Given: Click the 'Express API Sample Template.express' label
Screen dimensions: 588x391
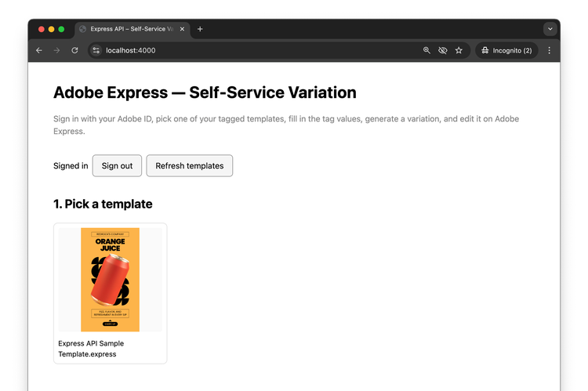Looking at the screenshot, I should (91, 349).
